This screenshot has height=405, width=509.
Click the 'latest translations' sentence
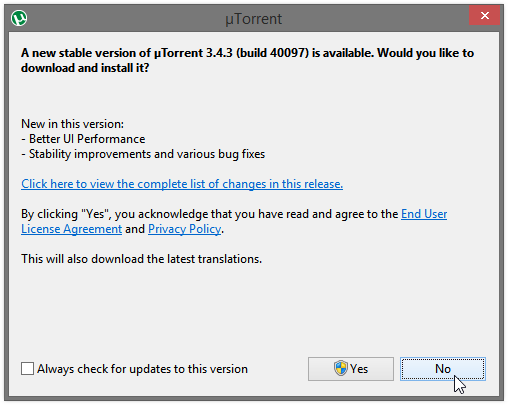[x=141, y=259]
